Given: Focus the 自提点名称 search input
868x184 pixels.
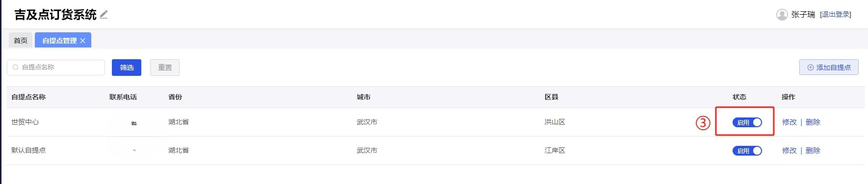Looking at the screenshot, I should (56, 67).
